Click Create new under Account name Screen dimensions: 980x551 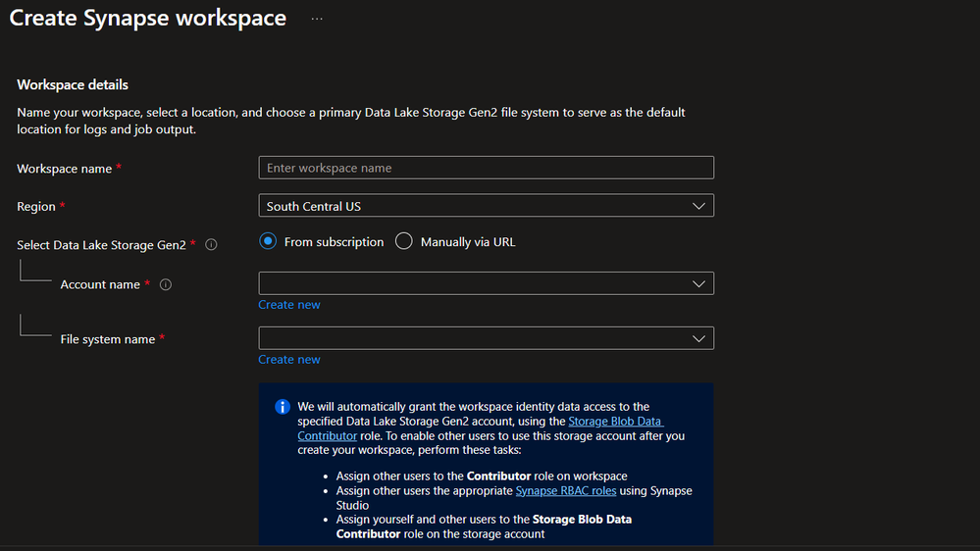coord(289,304)
